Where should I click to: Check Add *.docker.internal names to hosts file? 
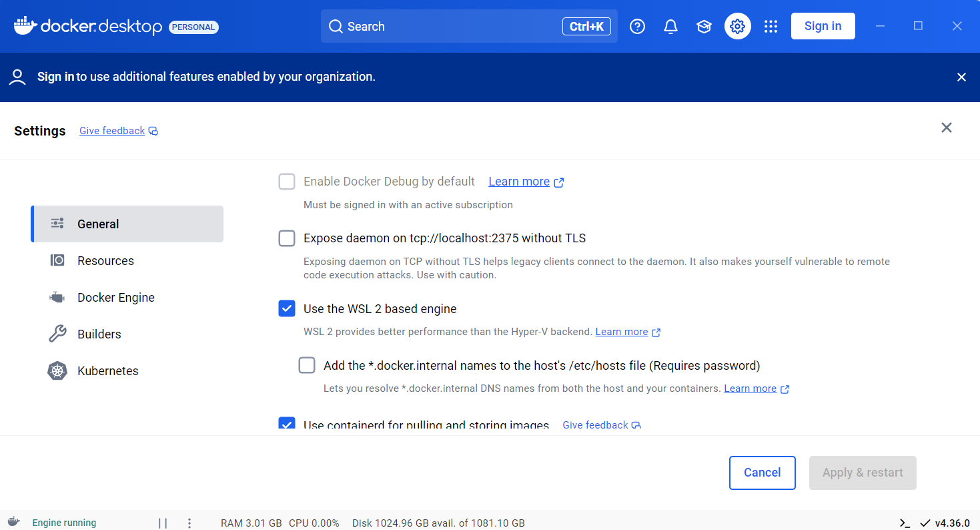coord(307,365)
